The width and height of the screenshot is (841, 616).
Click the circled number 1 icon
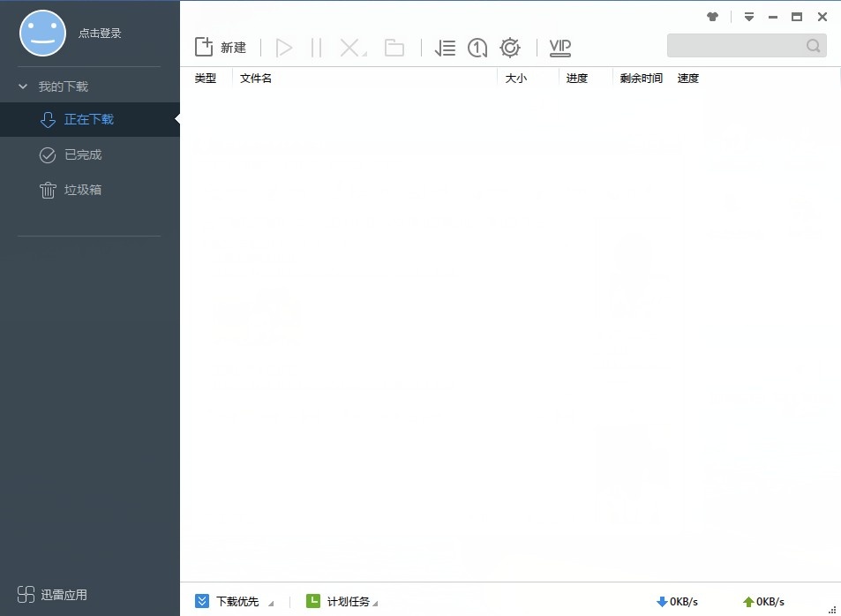pyautogui.click(x=477, y=48)
